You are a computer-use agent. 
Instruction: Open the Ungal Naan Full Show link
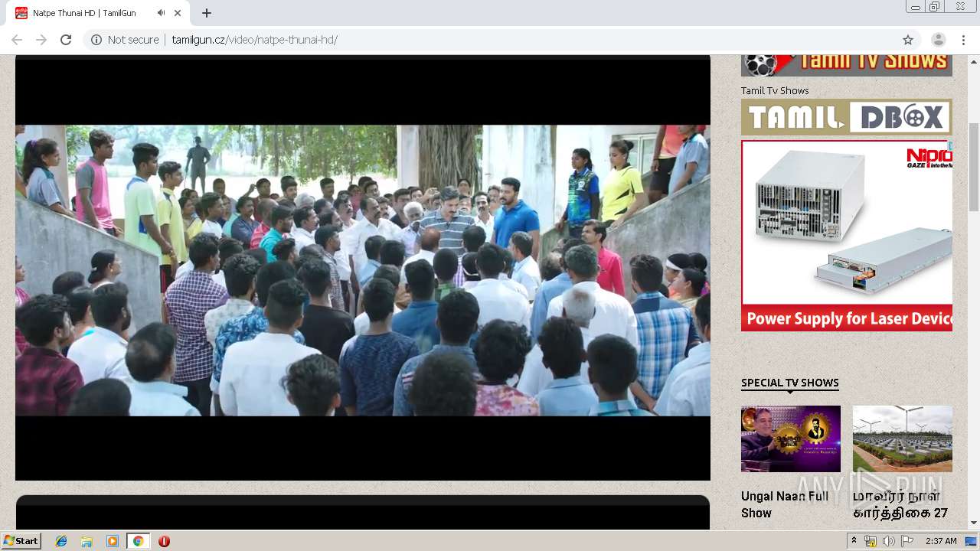(x=785, y=504)
